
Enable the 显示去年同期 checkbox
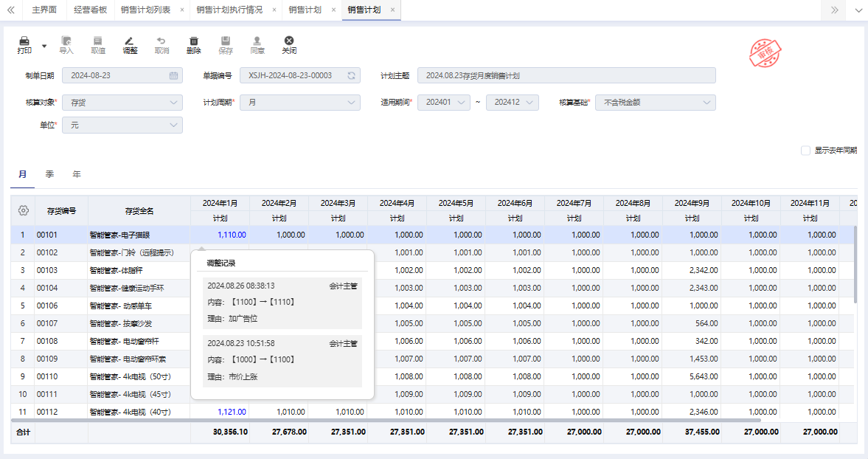805,151
